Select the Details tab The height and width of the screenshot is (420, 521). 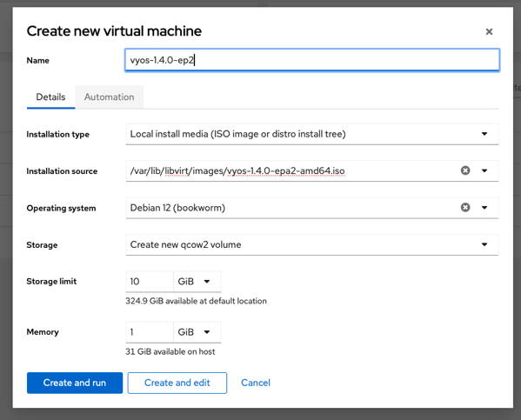(50, 97)
